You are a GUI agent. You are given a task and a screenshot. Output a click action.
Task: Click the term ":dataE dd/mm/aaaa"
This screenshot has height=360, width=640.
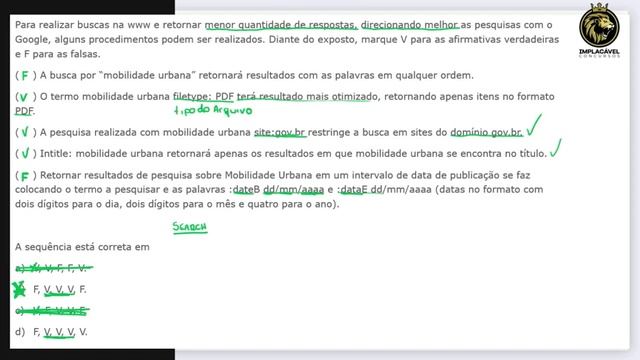coord(384,189)
